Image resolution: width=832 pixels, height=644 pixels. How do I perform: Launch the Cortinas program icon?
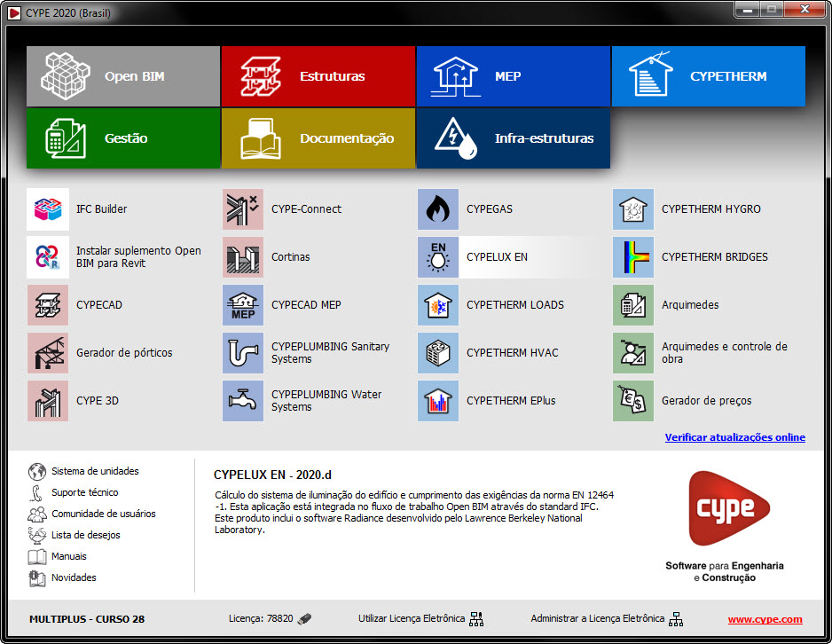[x=243, y=257]
